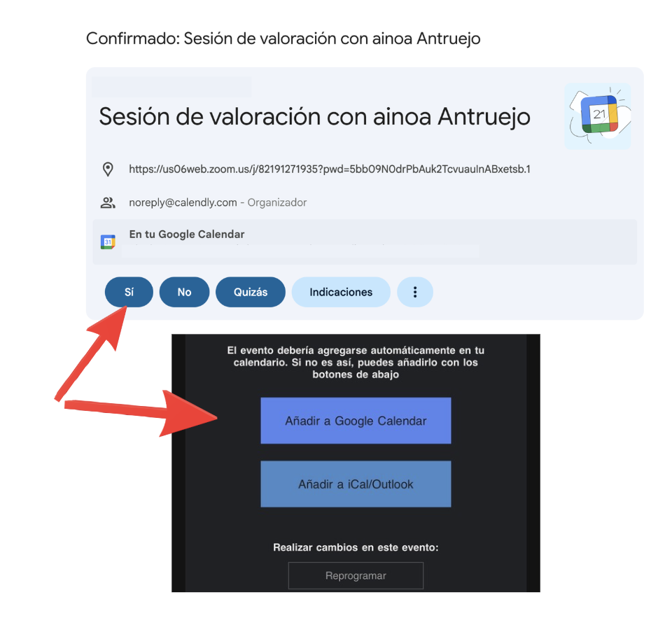The height and width of the screenshot is (644, 665).
Task: Click the small Google Calendar 31 icon
Action: (x=108, y=241)
